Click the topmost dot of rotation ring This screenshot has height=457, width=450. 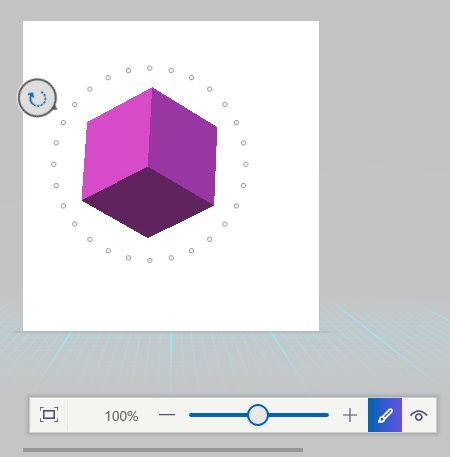[x=150, y=68]
